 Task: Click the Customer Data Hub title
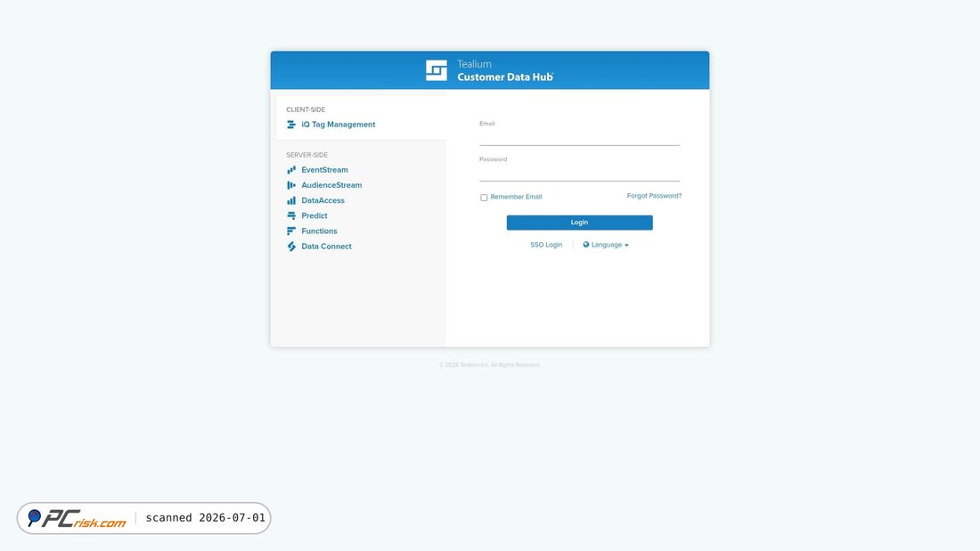pyautogui.click(x=505, y=77)
